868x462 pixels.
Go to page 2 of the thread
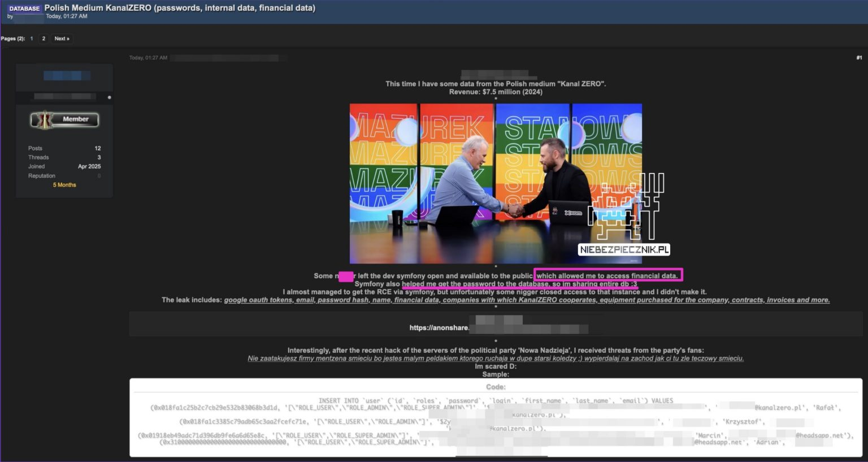click(44, 38)
